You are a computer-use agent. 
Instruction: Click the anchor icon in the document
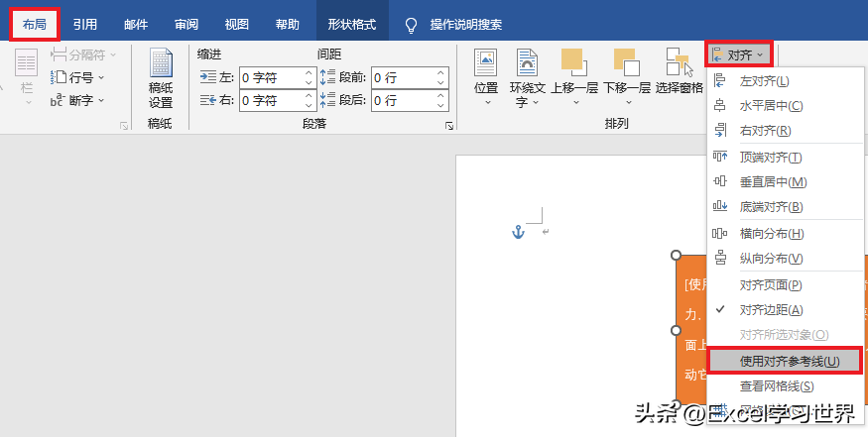click(518, 232)
